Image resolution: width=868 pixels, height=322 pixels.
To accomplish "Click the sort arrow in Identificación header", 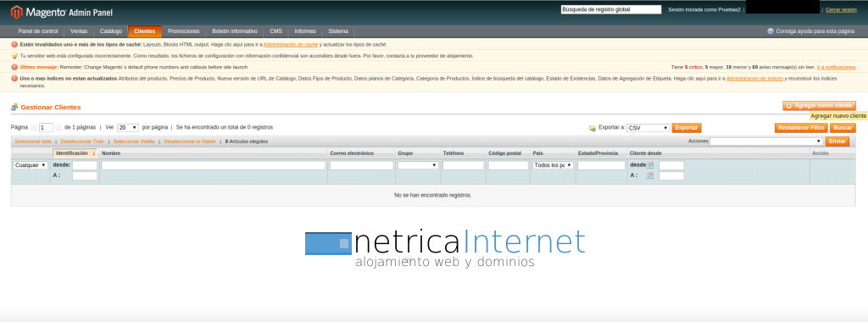I will coord(94,153).
